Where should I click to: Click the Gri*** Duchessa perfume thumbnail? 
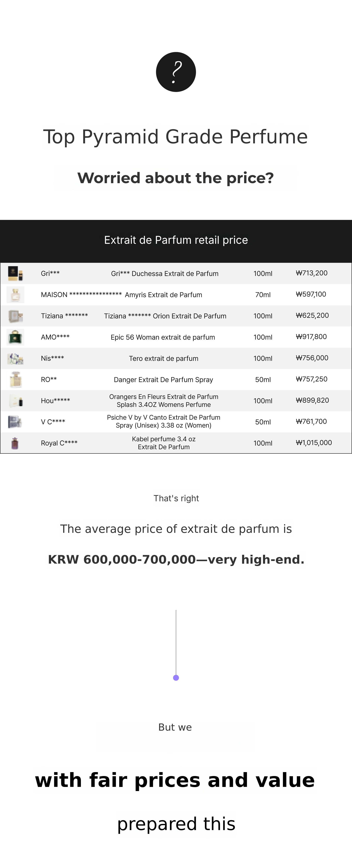(x=16, y=273)
